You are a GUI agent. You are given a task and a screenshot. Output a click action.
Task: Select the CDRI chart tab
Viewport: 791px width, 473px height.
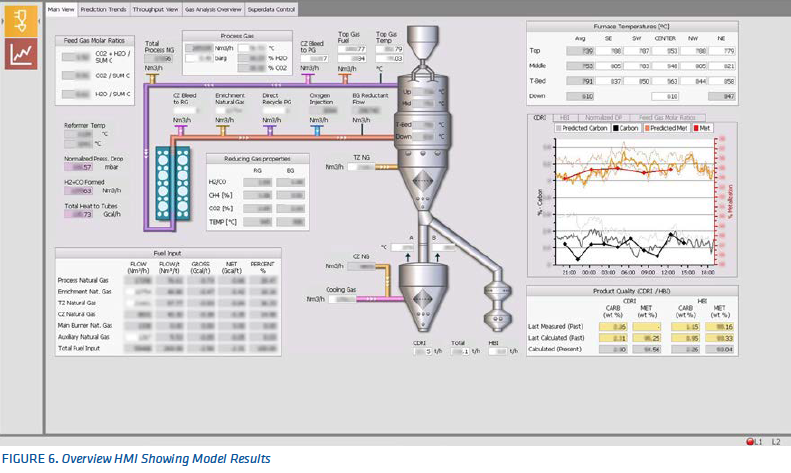[x=539, y=117]
